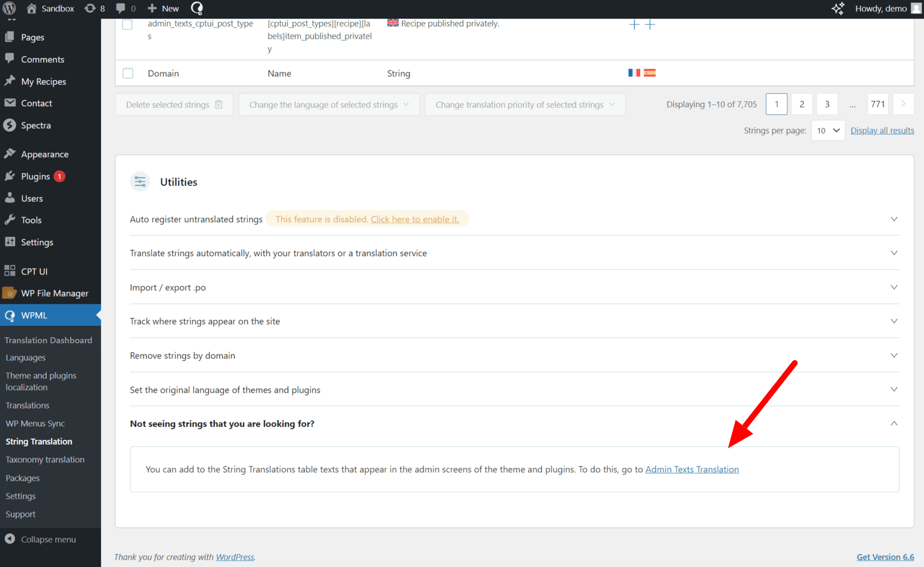Image resolution: width=924 pixels, height=567 pixels.
Task: Click next page arrow button
Action: pos(903,104)
